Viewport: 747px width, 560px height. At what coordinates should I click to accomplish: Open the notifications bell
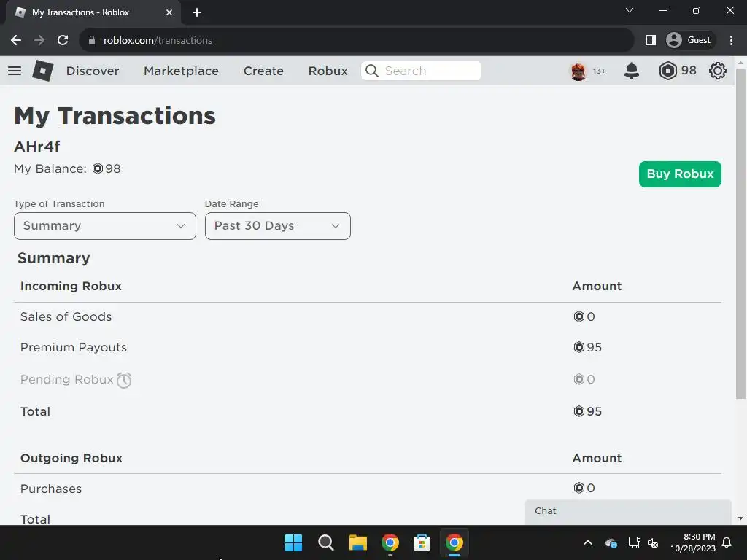[632, 71]
